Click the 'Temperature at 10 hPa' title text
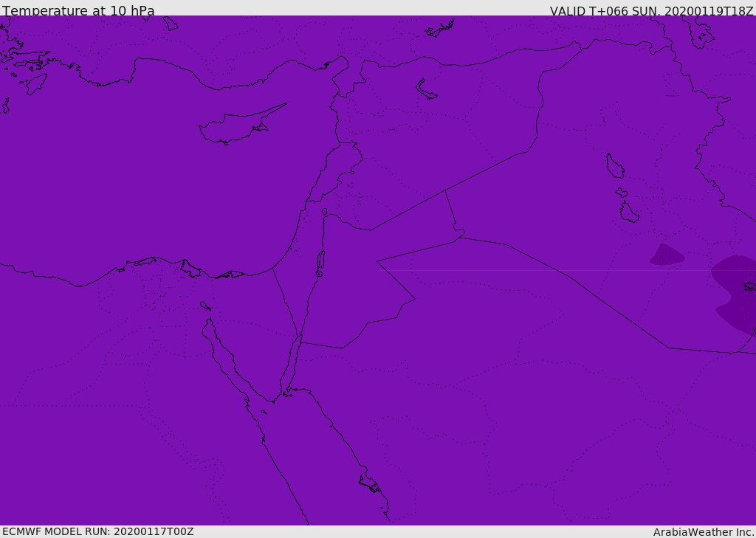Viewport: 756px width, 538px height. coord(78,10)
